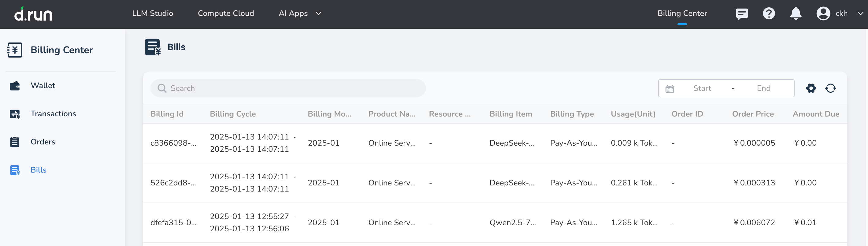Click the Start date field
The height and width of the screenshot is (246, 868).
click(702, 88)
